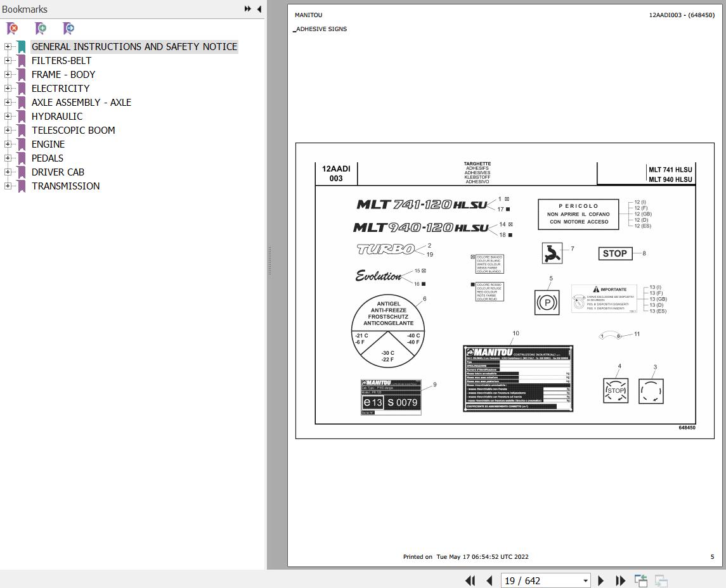Expand all bookmarks with double-arrow icon
This screenshot has width=726, height=588.
pos(248,9)
